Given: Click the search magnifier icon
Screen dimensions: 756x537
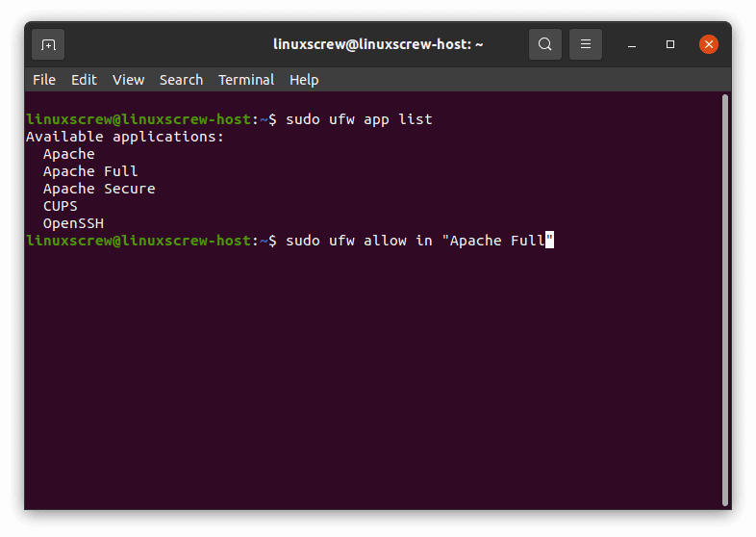Looking at the screenshot, I should [x=544, y=44].
